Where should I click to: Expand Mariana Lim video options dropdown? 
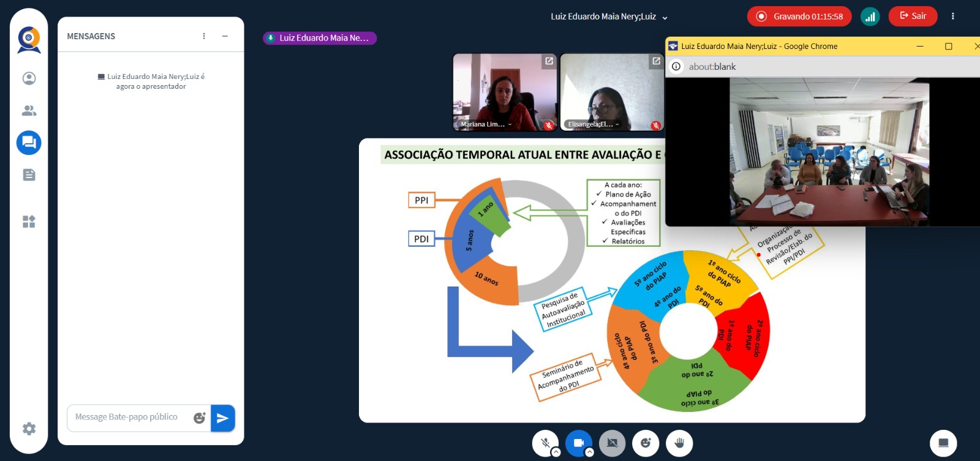510,124
